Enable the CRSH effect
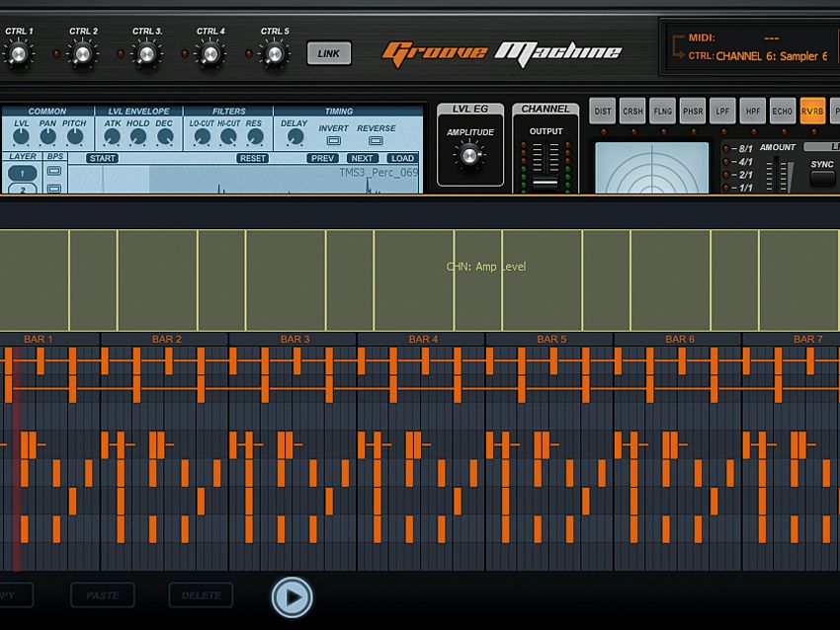Image resolution: width=840 pixels, height=630 pixels. click(632, 112)
